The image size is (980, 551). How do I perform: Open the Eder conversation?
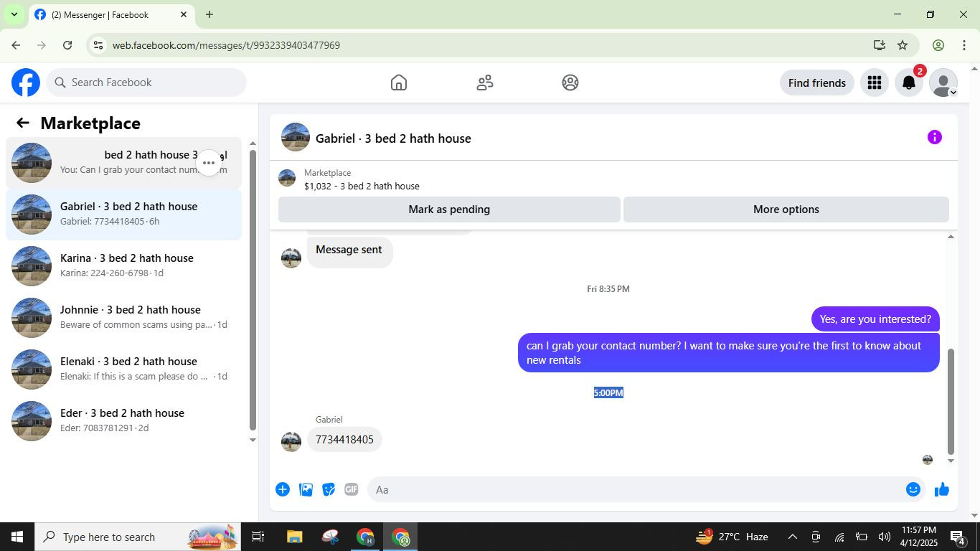coord(123,420)
